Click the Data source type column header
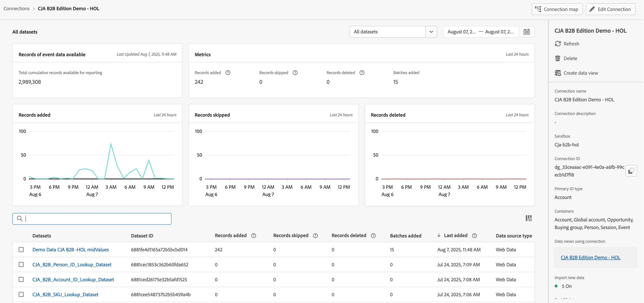This screenshot has height=303, width=644. tap(514, 236)
